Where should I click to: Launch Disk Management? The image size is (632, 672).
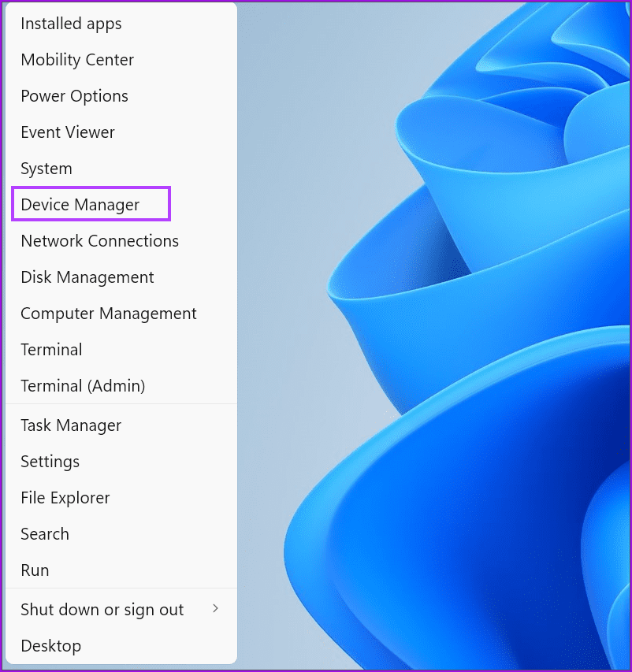87,277
